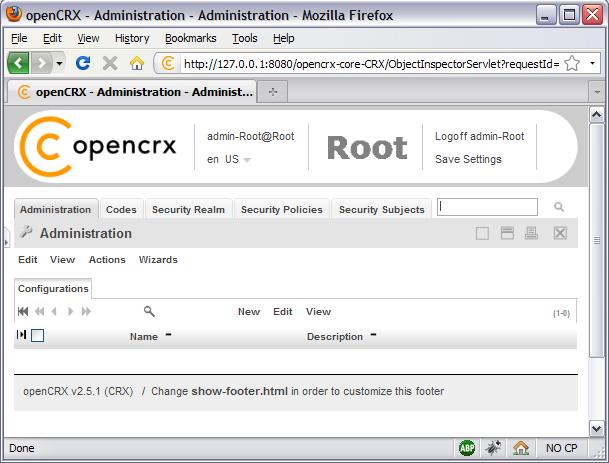Sort by the Name column indicator
This screenshot has width=609, height=463.
point(169,334)
